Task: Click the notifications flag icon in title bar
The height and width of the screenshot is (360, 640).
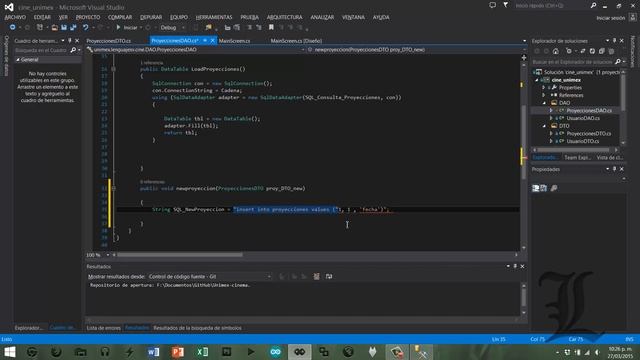Action: [x=506, y=5]
